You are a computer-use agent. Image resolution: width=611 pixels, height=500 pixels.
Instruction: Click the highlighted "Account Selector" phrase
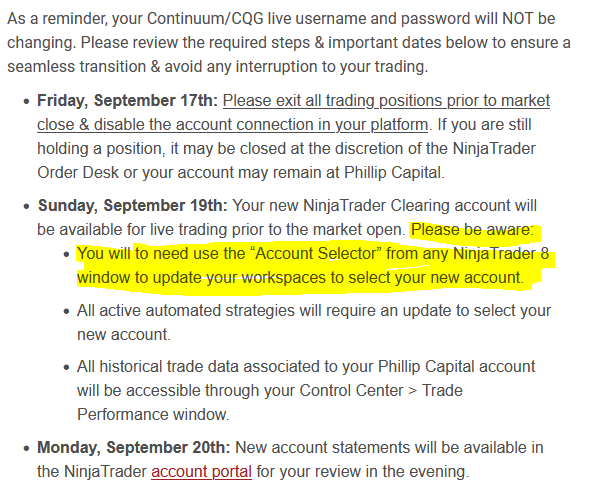click(x=317, y=254)
